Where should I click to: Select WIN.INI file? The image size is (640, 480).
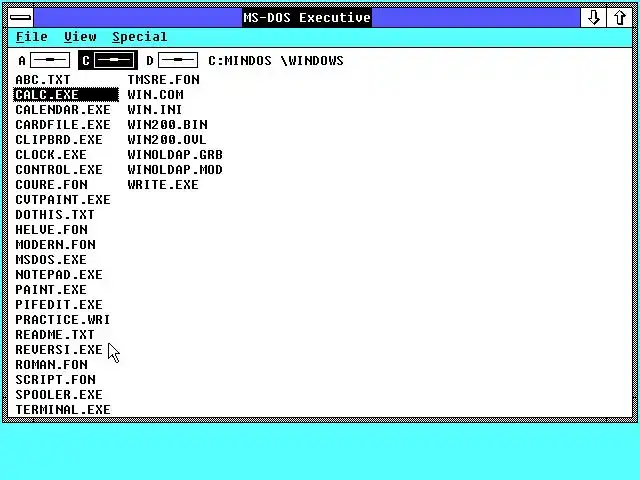pos(155,110)
